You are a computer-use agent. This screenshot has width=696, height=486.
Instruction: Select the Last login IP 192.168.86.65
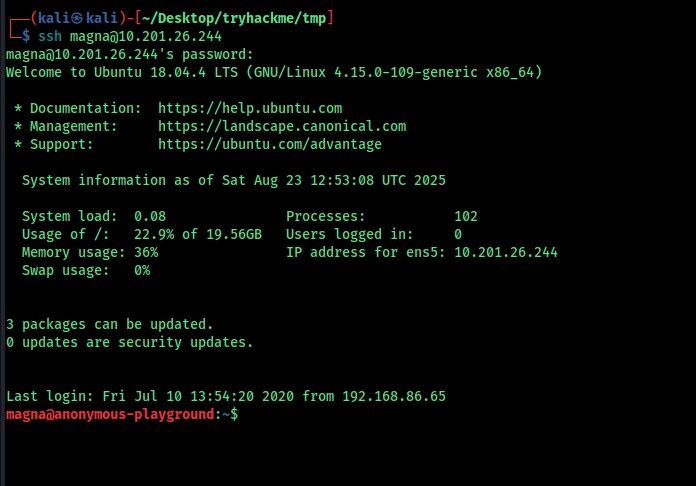(394, 396)
